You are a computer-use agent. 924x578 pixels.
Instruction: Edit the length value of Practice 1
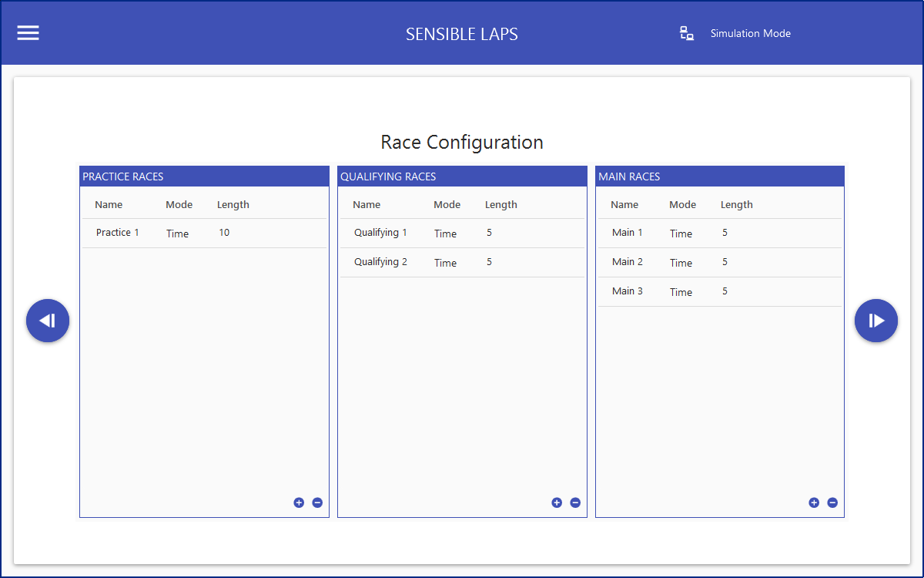coord(224,233)
